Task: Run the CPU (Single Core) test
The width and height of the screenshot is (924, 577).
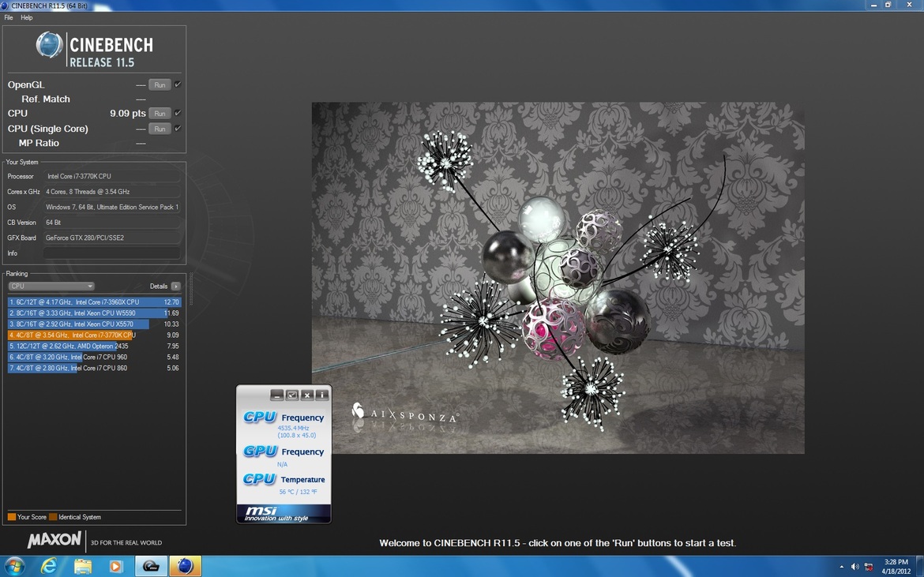Action: tap(160, 129)
